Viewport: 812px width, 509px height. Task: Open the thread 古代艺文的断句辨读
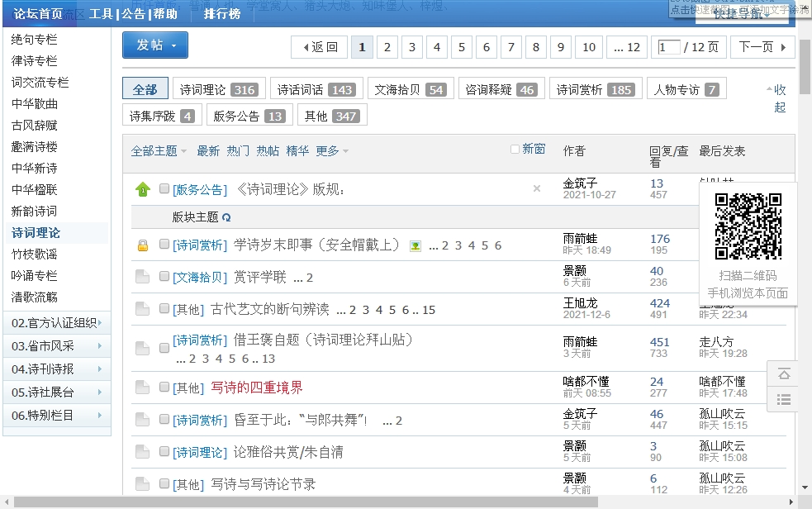(x=270, y=310)
